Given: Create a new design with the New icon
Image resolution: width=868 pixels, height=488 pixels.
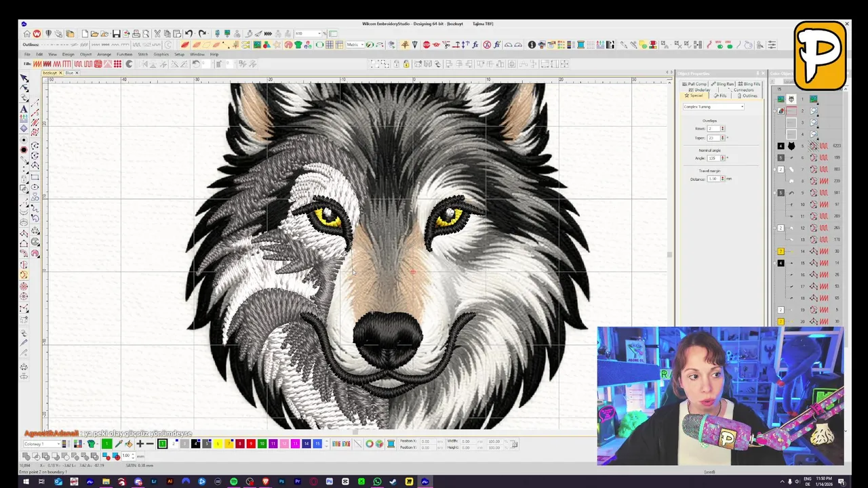Looking at the screenshot, I should click(85, 34).
